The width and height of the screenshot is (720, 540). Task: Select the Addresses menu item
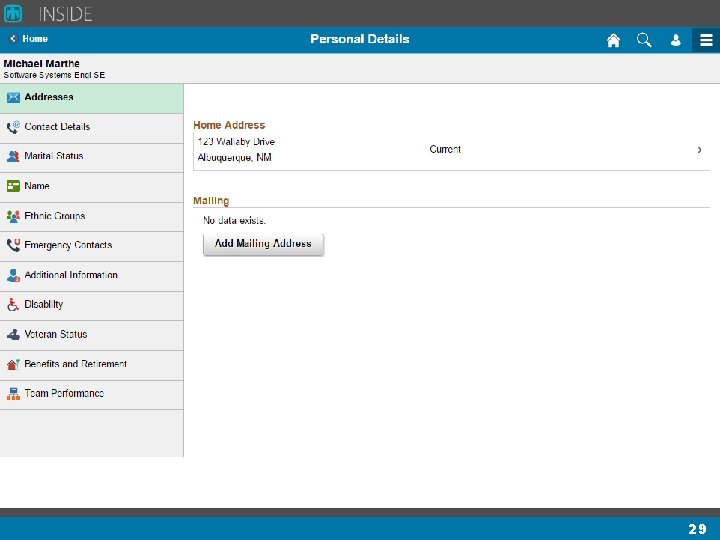91,98
